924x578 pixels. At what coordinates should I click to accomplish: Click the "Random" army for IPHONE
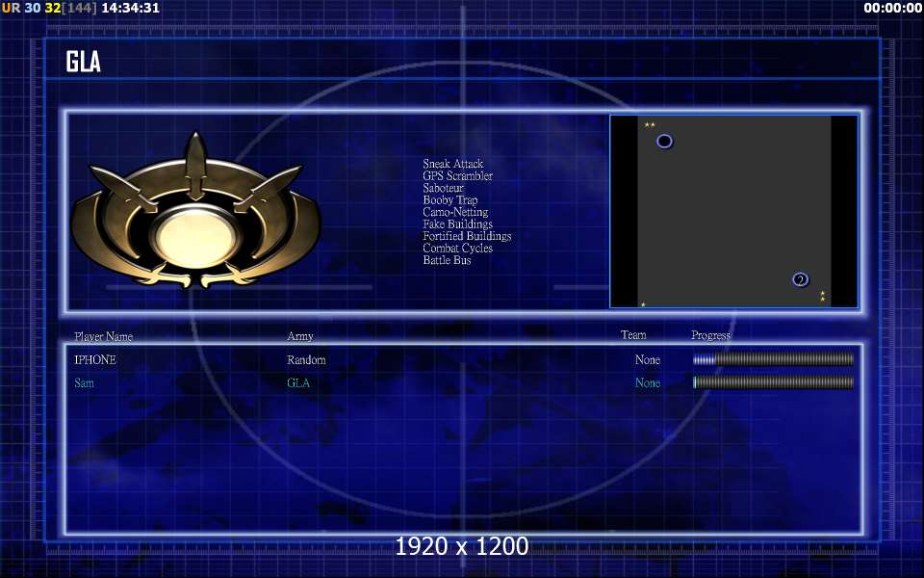pos(306,359)
